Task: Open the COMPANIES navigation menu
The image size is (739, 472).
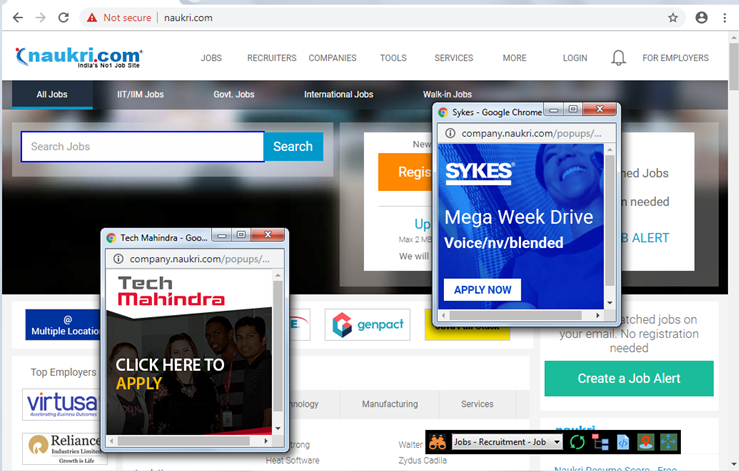Action: point(333,58)
